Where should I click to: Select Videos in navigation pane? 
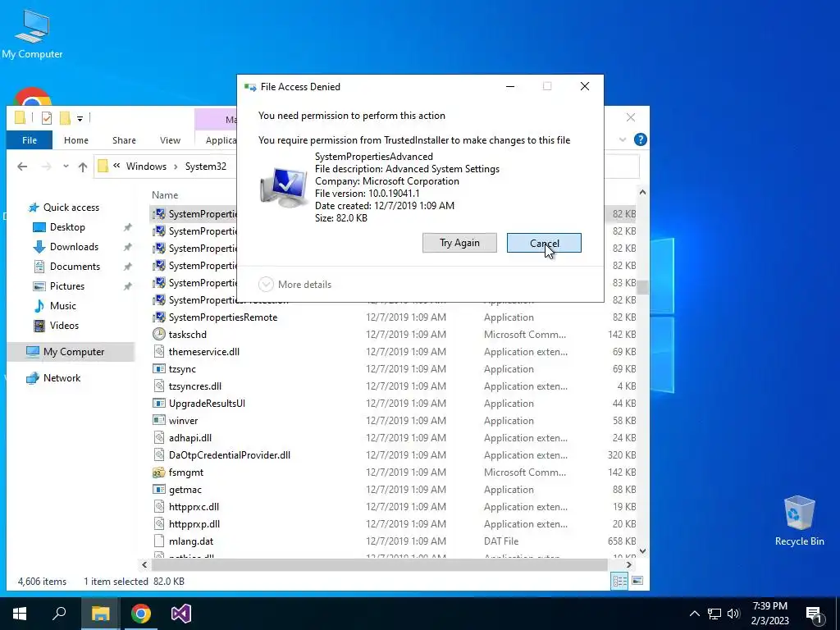point(64,326)
